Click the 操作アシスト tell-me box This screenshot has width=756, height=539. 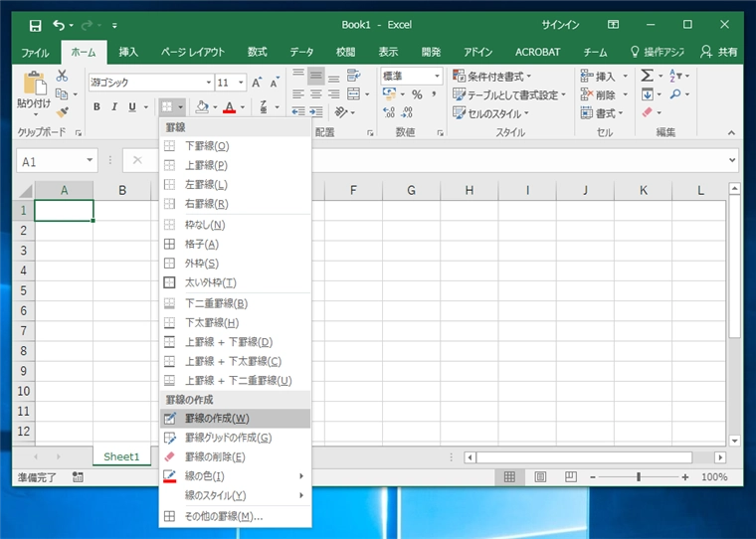(x=658, y=52)
